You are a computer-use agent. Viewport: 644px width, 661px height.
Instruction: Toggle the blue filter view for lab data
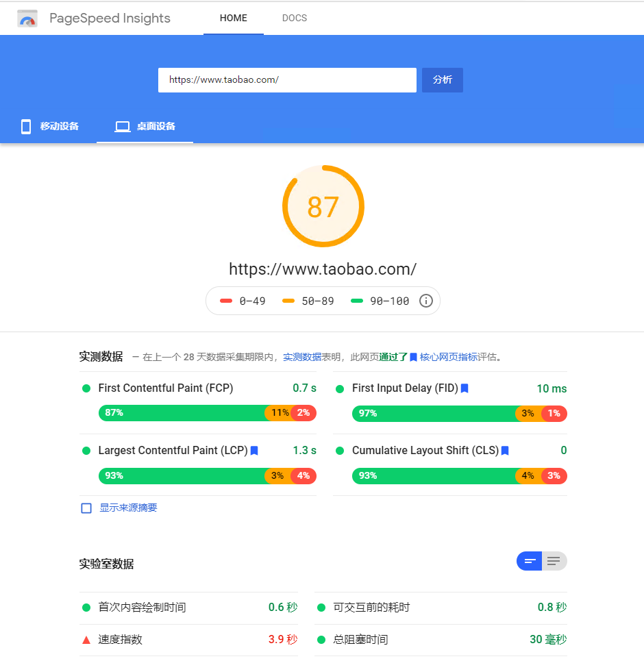pyautogui.click(x=529, y=560)
